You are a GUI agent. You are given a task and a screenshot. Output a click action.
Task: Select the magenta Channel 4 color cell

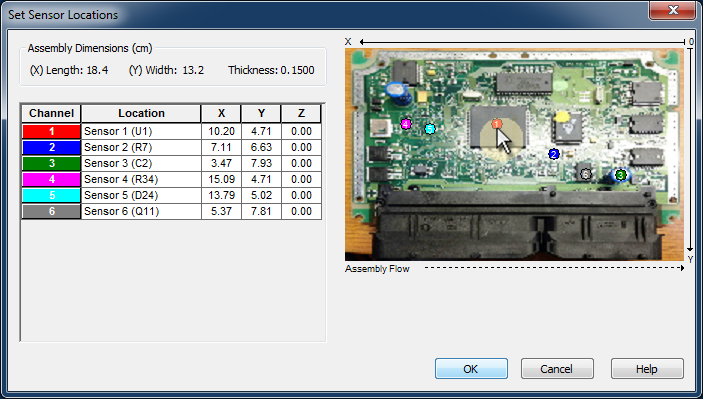pos(52,179)
